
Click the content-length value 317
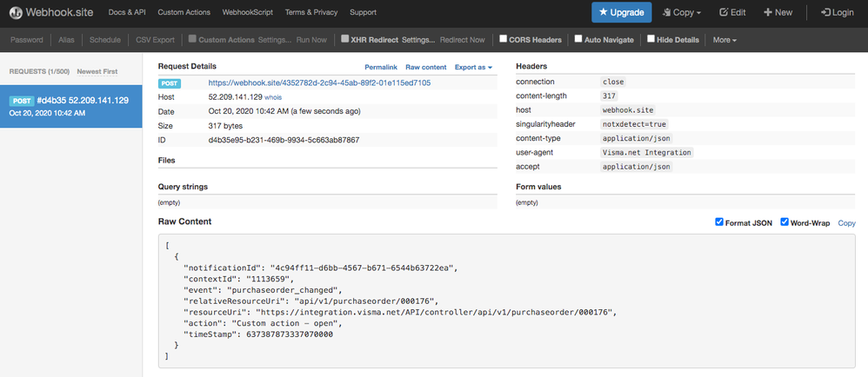609,96
